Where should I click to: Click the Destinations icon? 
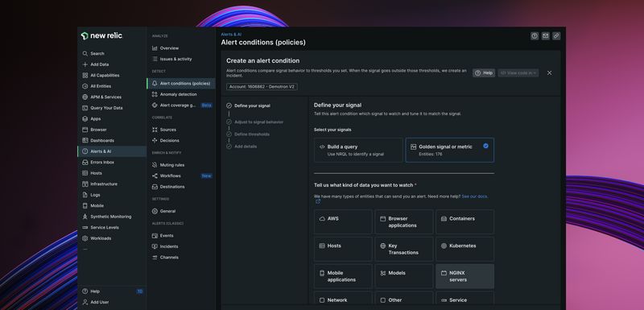[x=155, y=187]
